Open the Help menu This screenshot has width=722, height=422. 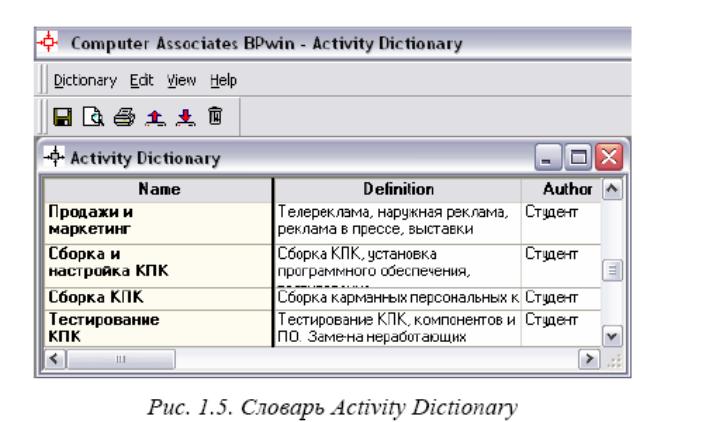click(x=223, y=80)
